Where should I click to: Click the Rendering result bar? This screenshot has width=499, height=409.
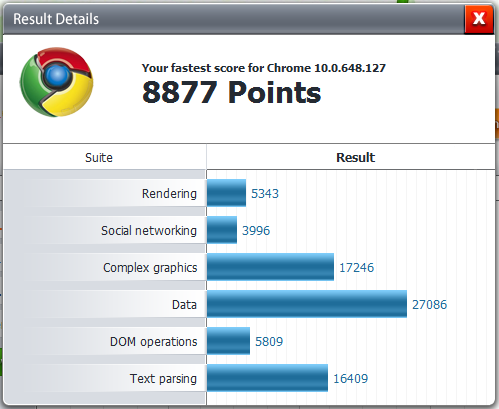[x=226, y=193]
